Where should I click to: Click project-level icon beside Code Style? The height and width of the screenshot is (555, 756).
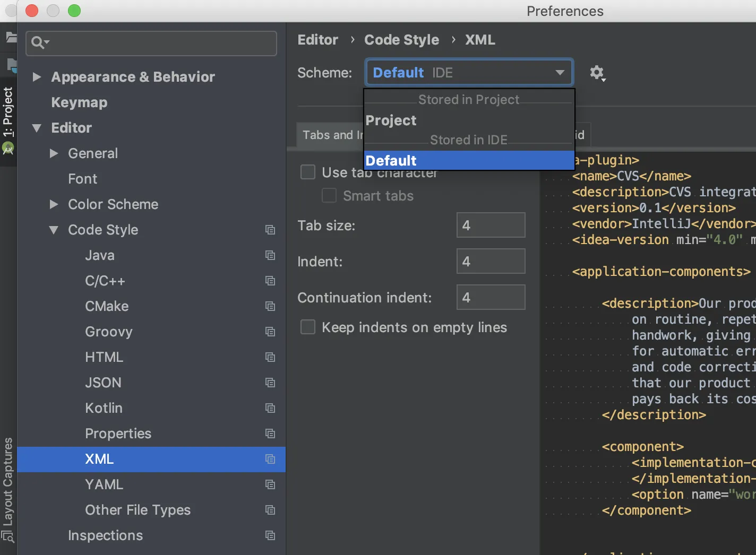pyautogui.click(x=270, y=230)
